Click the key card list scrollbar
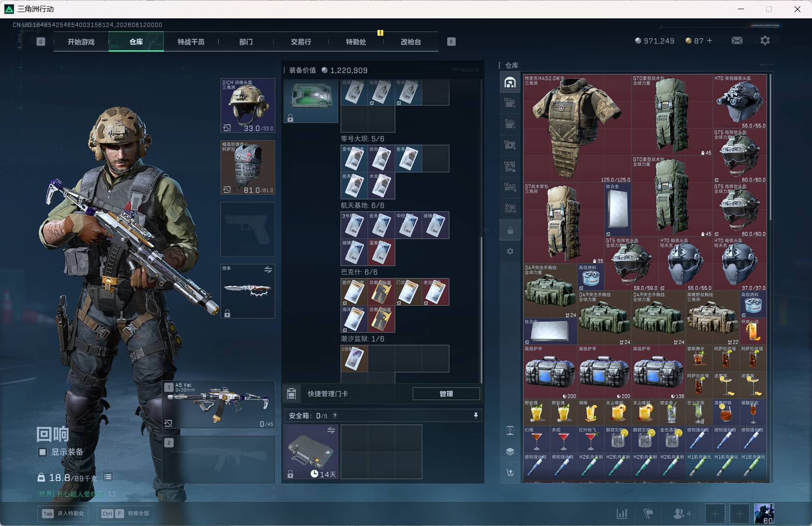The height and width of the screenshot is (526, 812). pyautogui.click(x=481, y=309)
